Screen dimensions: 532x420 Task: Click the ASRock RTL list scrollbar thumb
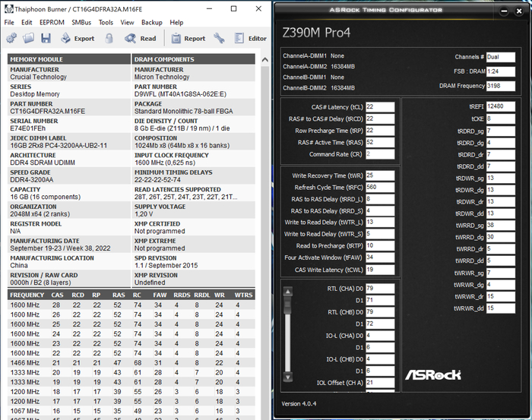point(288,305)
